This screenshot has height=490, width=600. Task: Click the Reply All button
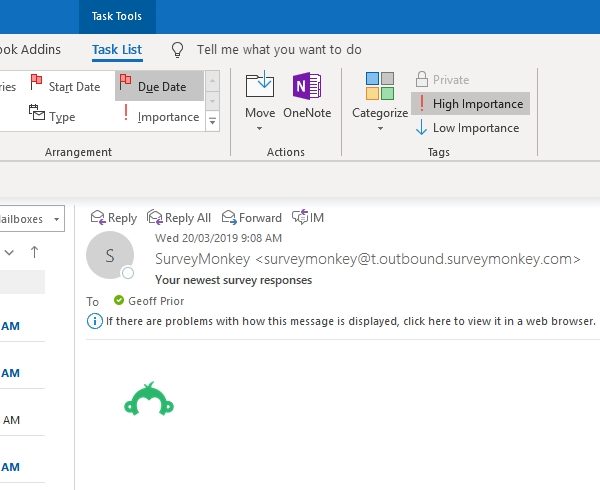point(179,218)
